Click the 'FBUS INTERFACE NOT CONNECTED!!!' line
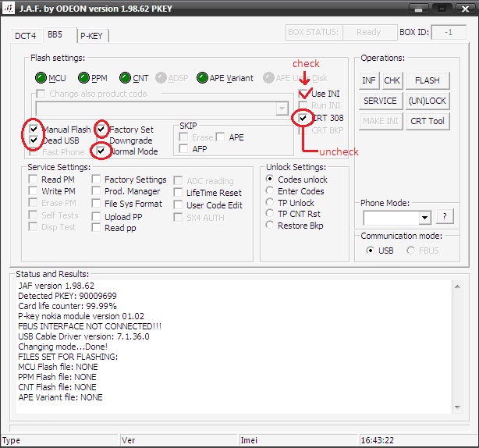 click(90, 326)
